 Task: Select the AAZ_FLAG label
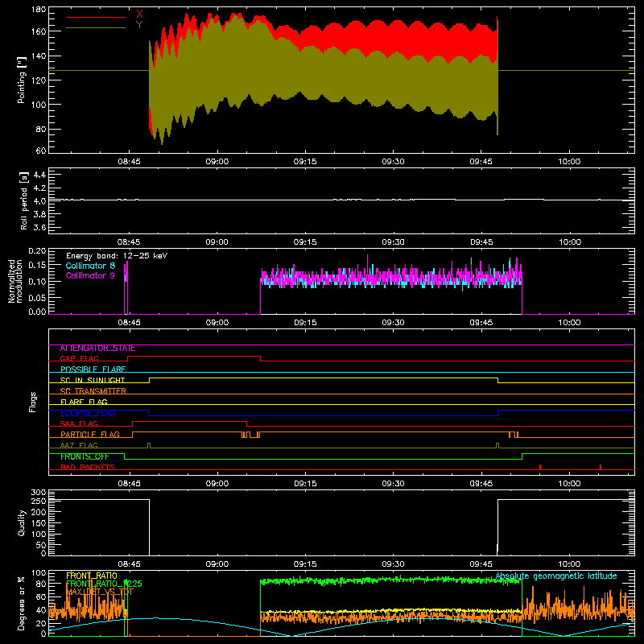coord(79,445)
